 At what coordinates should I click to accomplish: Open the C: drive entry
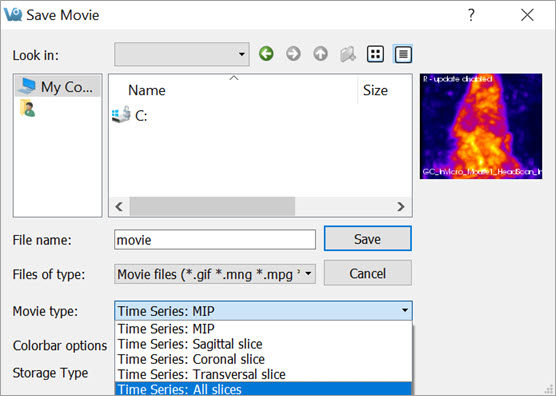pyautogui.click(x=130, y=116)
